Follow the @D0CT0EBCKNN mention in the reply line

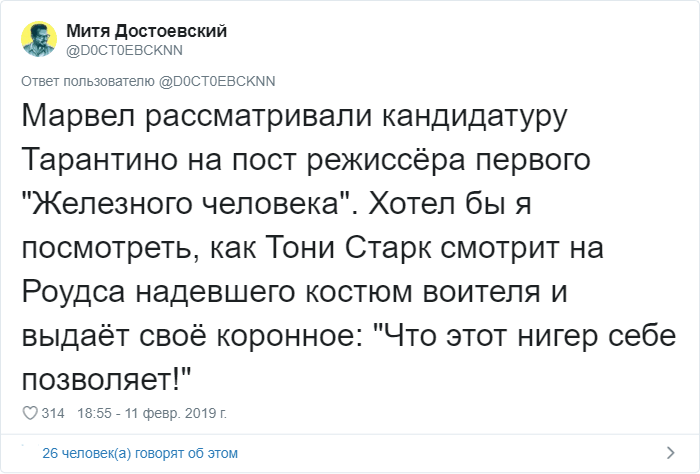(217, 82)
